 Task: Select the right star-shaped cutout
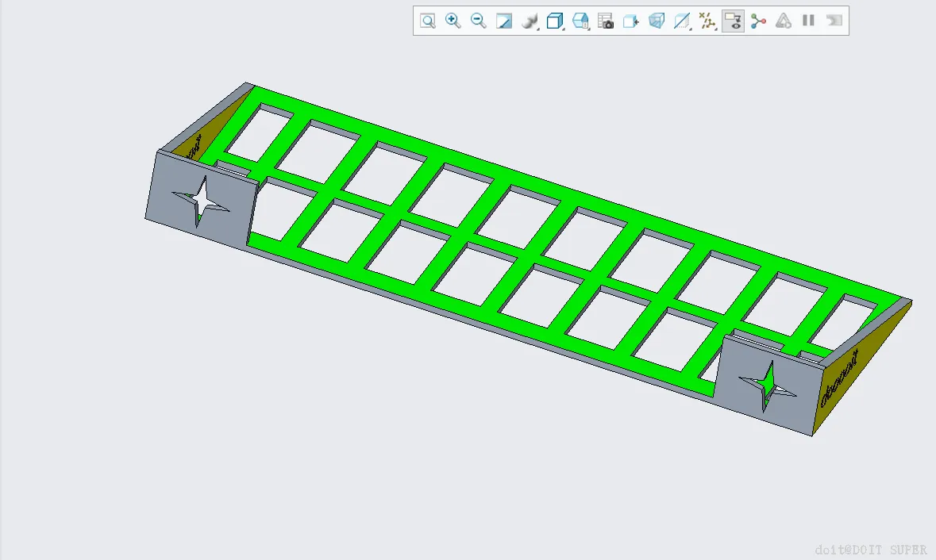click(767, 386)
